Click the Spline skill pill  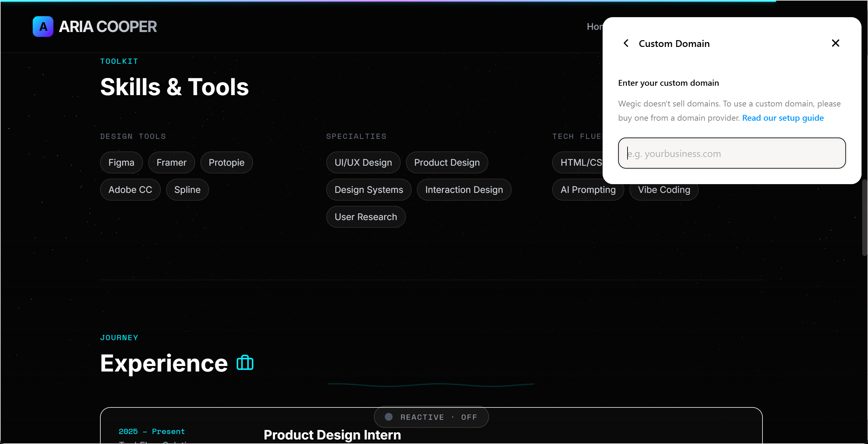[187, 190]
